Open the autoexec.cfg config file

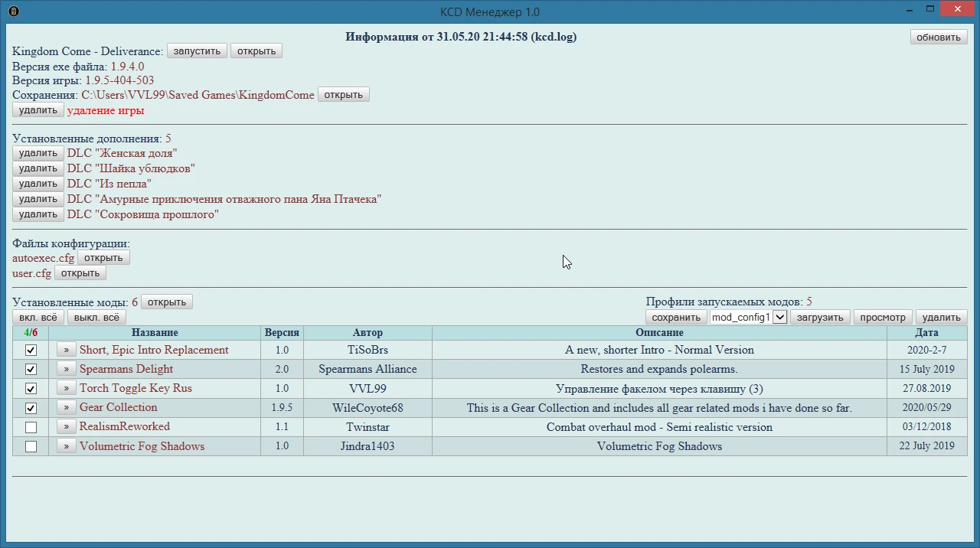click(103, 257)
